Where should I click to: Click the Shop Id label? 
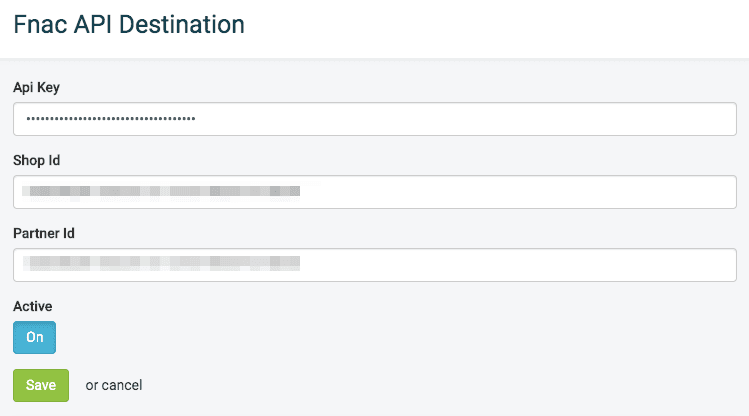point(38,160)
